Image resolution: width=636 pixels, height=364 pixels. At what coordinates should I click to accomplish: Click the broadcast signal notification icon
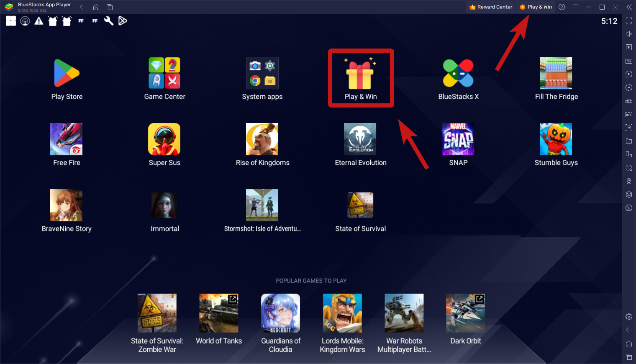pos(25,21)
